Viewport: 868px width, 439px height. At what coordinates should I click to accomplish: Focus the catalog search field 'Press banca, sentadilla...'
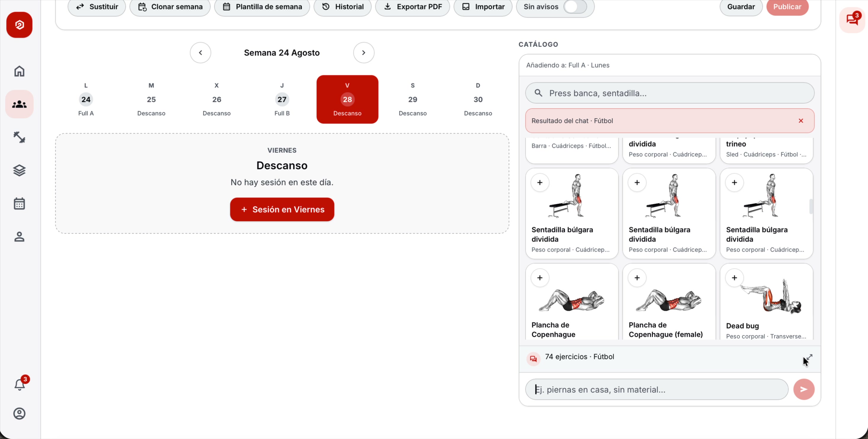tap(670, 93)
